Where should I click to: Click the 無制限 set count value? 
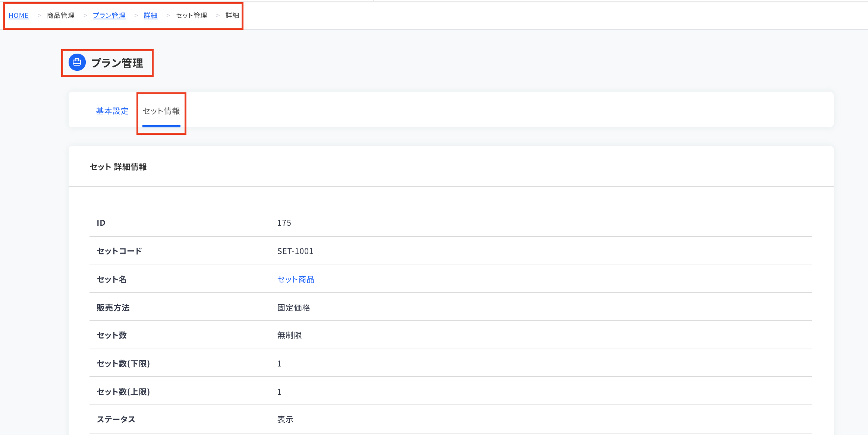[x=290, y=335]
